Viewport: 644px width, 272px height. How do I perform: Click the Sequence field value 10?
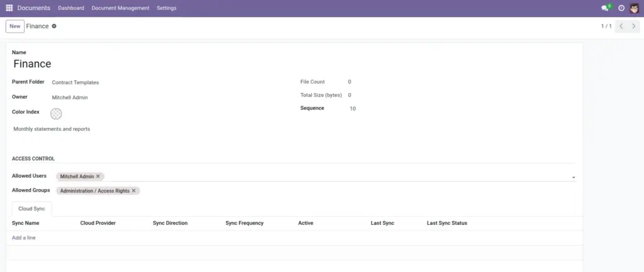(353, 109)
